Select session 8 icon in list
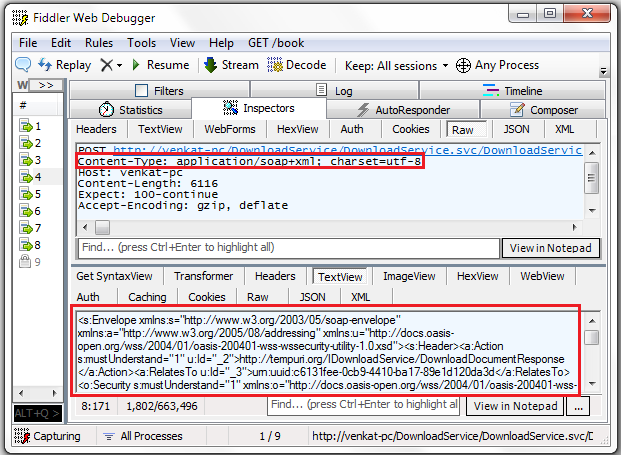621x455 pixels. pyautogui.click(x=26, y=245)
